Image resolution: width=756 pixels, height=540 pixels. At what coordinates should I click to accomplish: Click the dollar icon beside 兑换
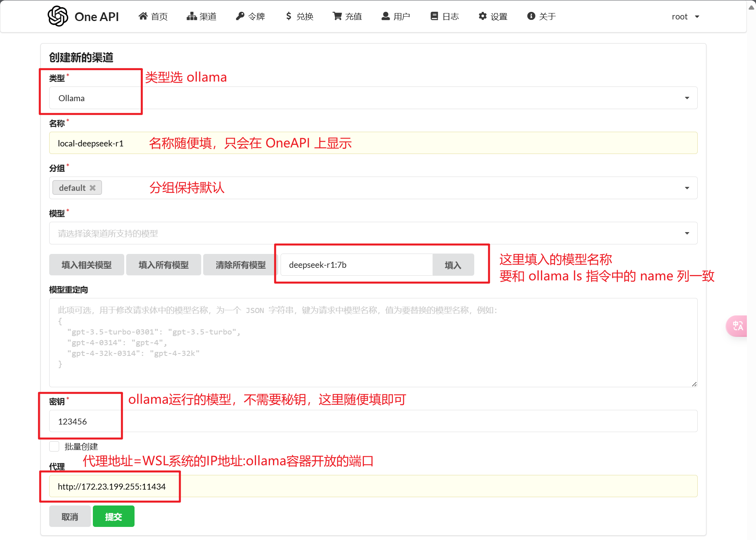pyautogui.click(x=289, y=16)
